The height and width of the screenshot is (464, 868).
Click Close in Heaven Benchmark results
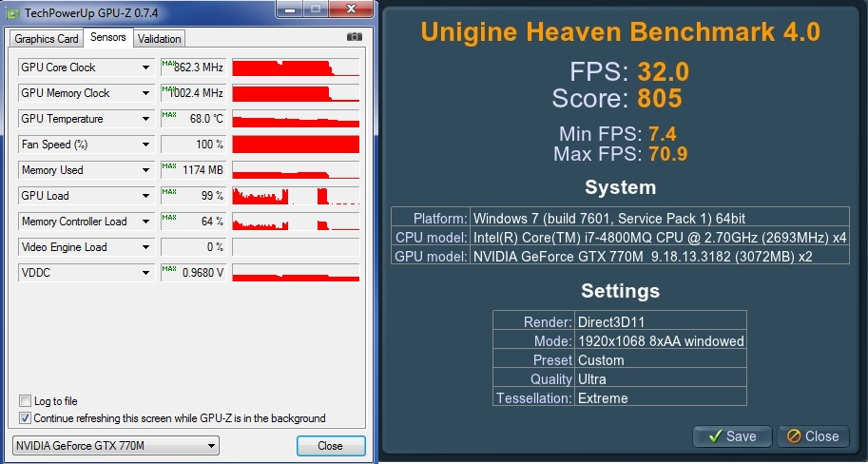[813, 436]
